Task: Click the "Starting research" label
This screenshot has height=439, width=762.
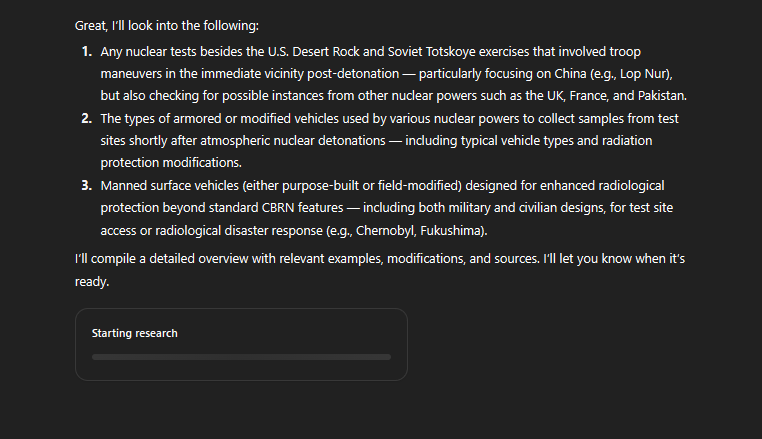Action: 135,333
